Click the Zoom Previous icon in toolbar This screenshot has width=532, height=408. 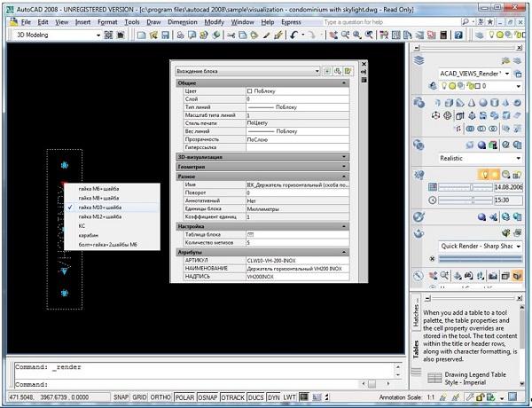[x=369, y=35]
